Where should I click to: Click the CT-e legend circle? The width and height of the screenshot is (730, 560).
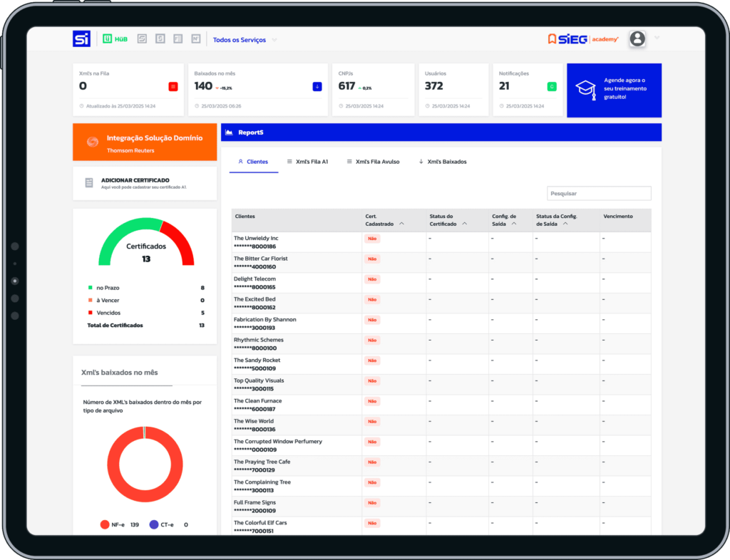click(154, 524)
